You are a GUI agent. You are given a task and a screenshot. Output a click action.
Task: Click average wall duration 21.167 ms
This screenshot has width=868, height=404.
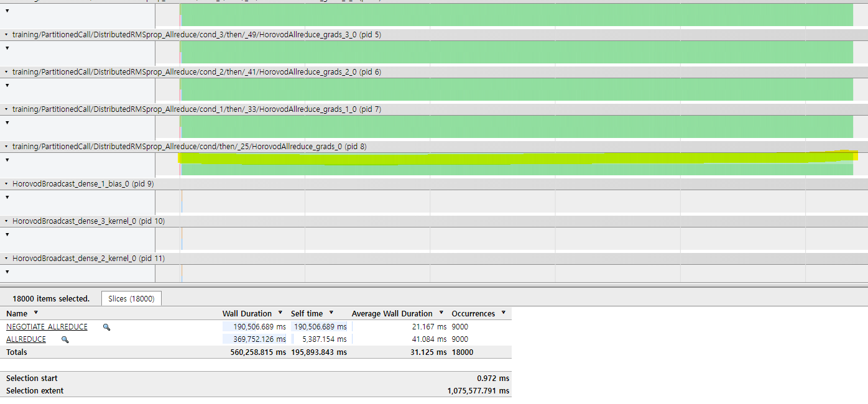tap(428, 327)
